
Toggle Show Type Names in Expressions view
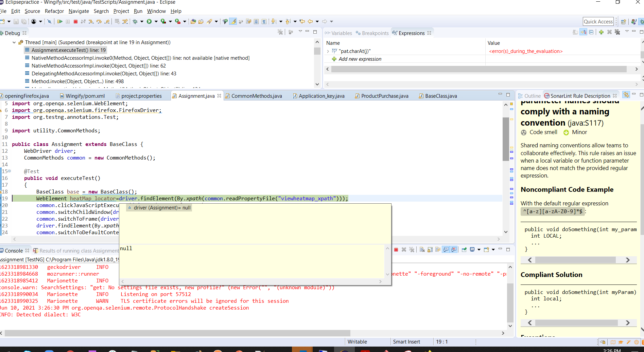coord(575,32)
